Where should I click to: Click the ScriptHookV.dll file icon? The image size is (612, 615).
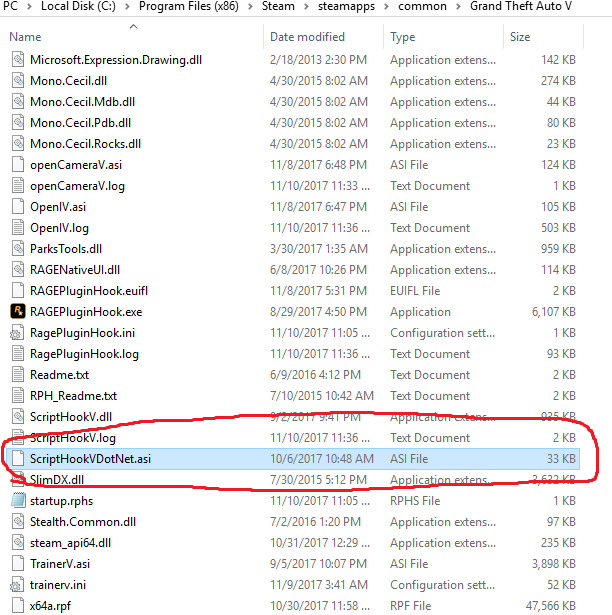(x=18, y=417)
